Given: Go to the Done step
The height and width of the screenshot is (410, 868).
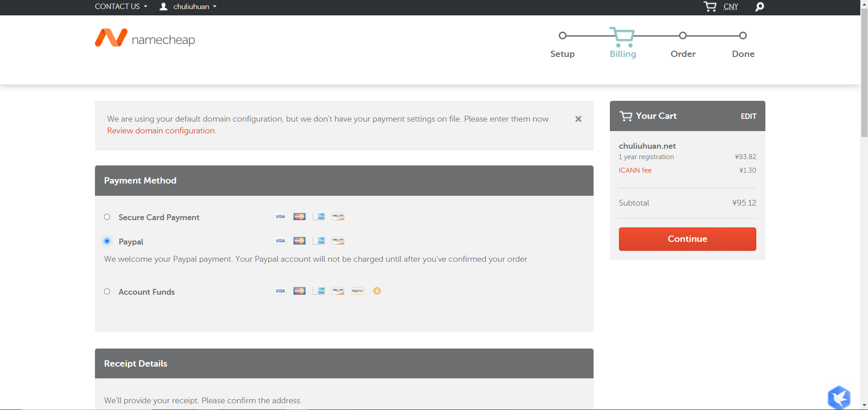Looking at the screenshot, I should (x=743, y=54).
